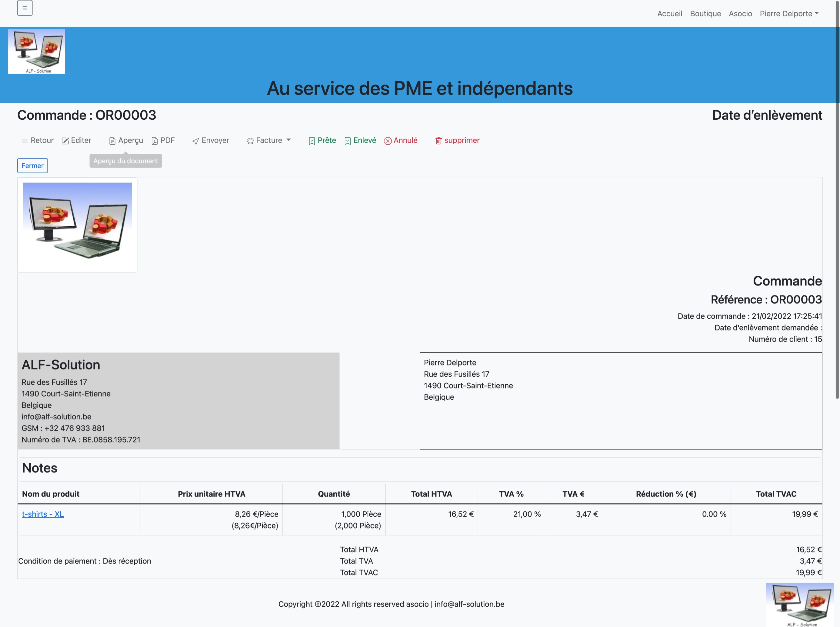Go to Accueil in navigation

pyautogui.click(x=669, y=14)
